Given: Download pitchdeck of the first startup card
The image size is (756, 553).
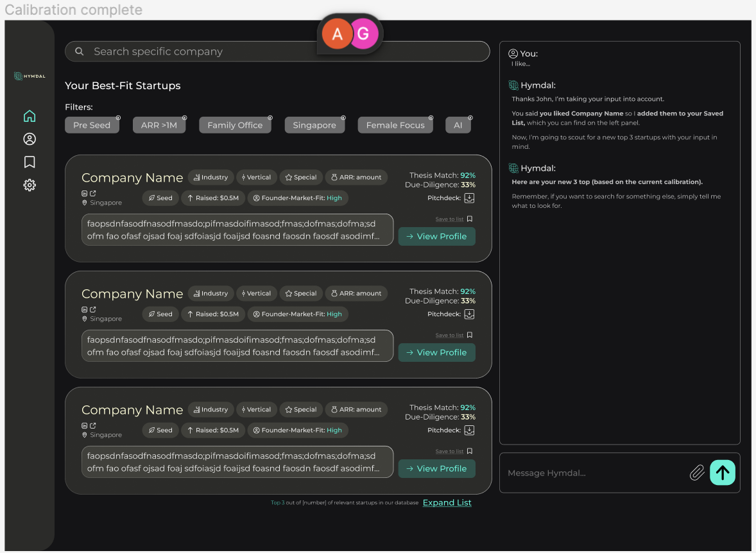Looking at the screenshot, I should [x=469, y=198].
